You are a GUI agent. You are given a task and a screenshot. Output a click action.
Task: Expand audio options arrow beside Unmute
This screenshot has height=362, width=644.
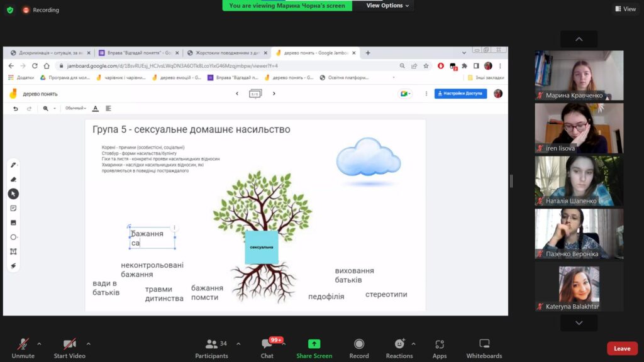pos(40,344)
